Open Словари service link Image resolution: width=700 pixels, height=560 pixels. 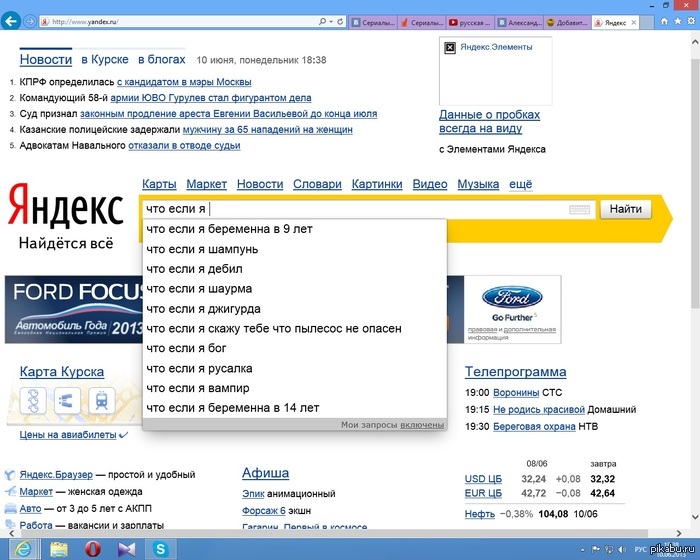pyautogui.click(x=317, y=184)
